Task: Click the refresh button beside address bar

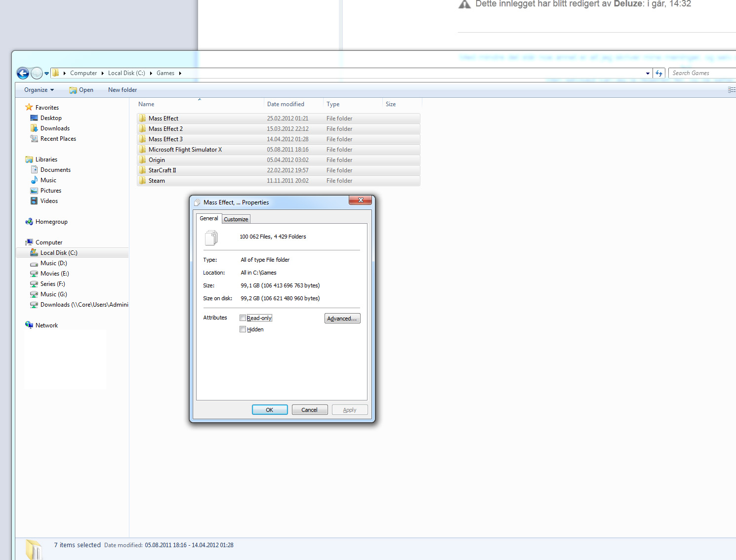Action: 659,73
